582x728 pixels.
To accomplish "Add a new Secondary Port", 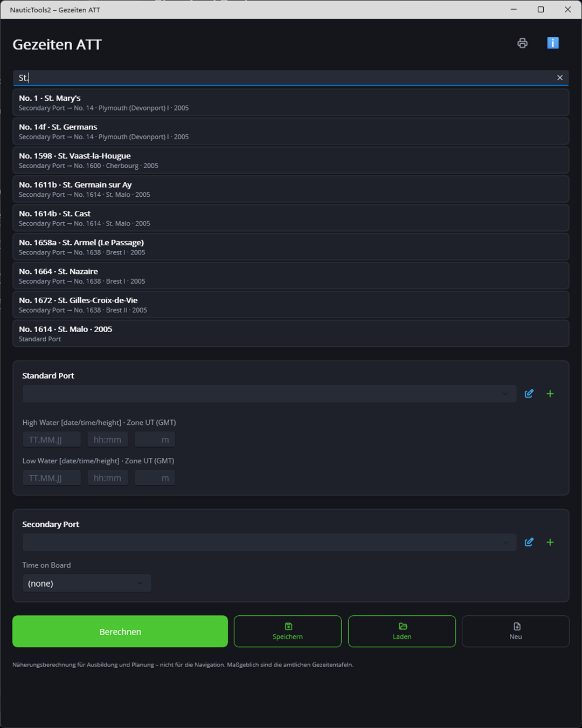I will (550, 542).
